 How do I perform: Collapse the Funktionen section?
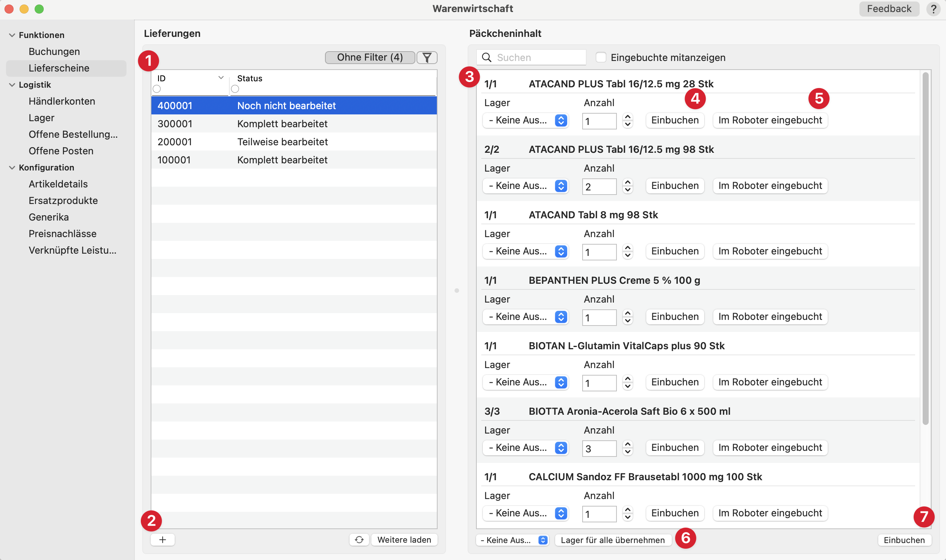tap(12, 35)
